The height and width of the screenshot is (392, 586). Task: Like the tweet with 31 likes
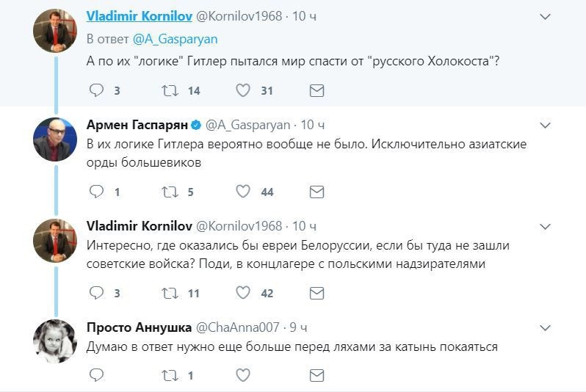[243, 91]
